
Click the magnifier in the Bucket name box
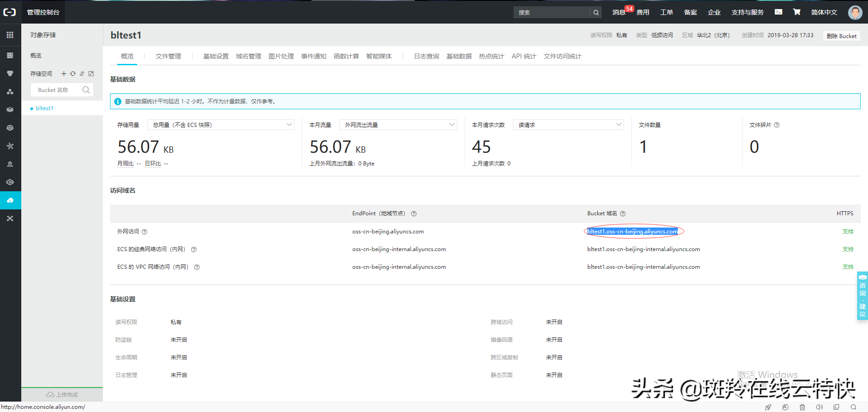(x=86, y=90)
